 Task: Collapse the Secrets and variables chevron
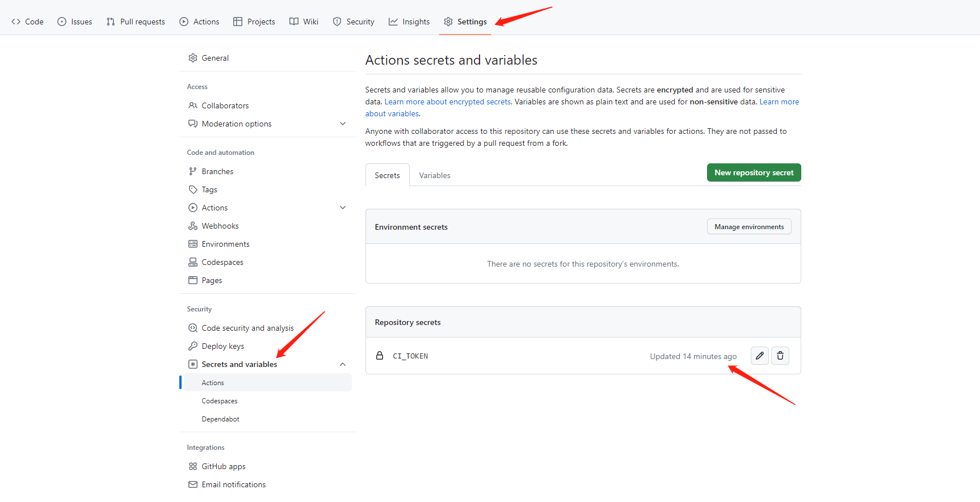pyautogui.click(x=343, y=364)
